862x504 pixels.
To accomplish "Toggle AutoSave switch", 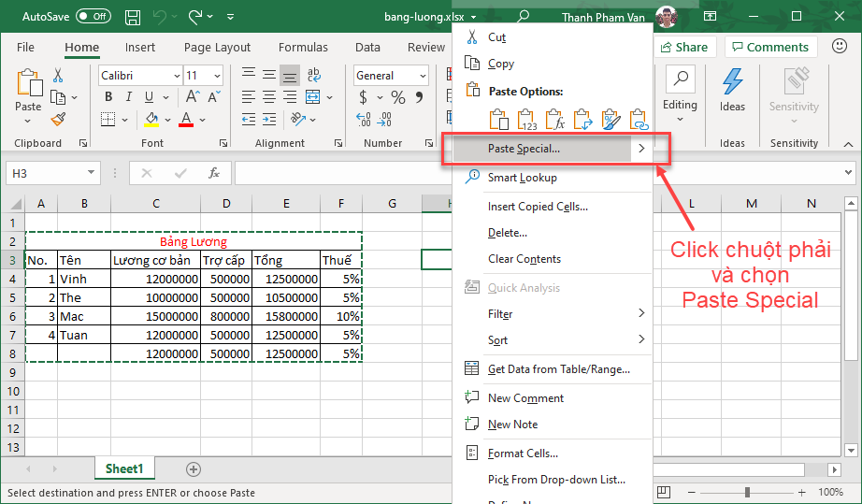I will (93, 17).
